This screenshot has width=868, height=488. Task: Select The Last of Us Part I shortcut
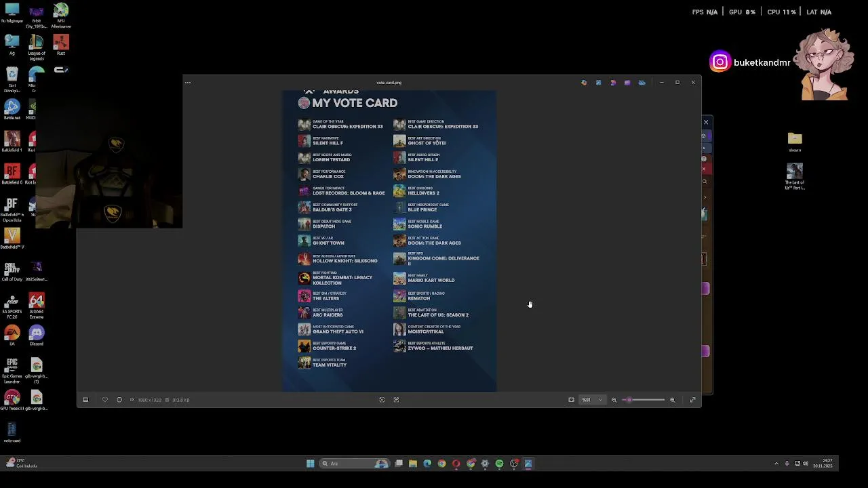pyautogui.click(x=795, y=176)
